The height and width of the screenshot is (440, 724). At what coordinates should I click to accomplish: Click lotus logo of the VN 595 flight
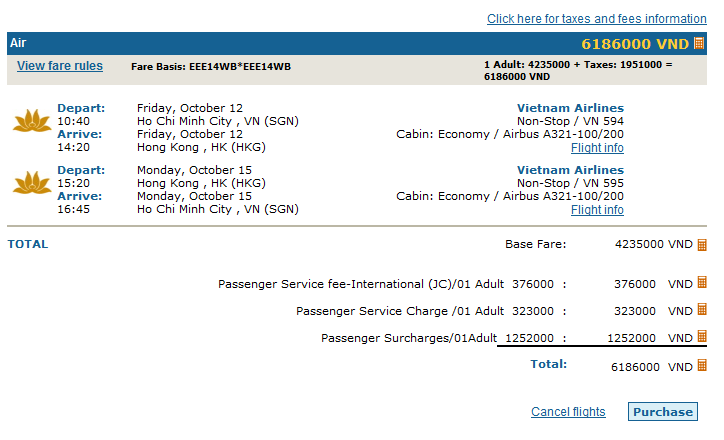(32, 183)
